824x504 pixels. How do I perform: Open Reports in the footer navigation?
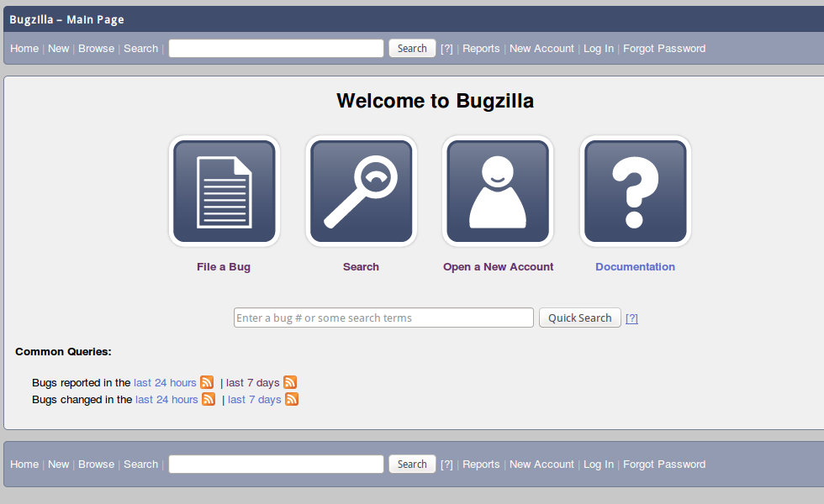[x=481, y=464]
